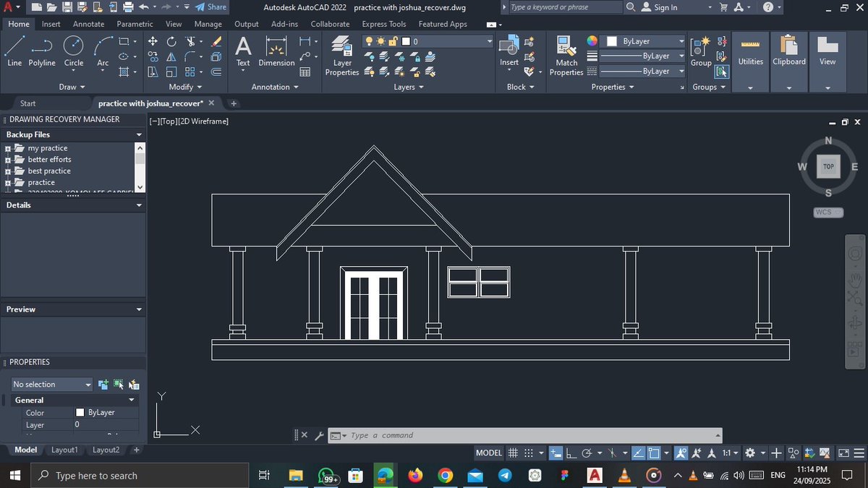Screen dimensions: 868x488
Task: Toggle 2D object snap
Action: 654,453
